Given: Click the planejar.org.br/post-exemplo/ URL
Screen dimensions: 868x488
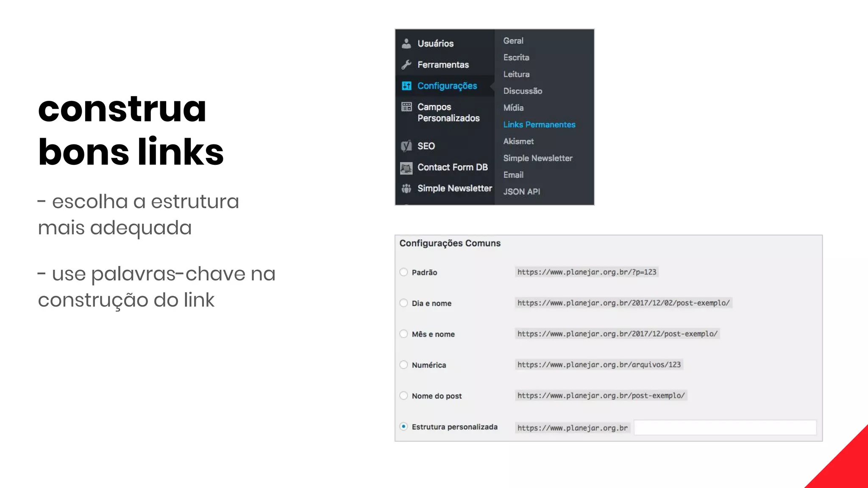Looking at the screenshot, I should 601,396.
